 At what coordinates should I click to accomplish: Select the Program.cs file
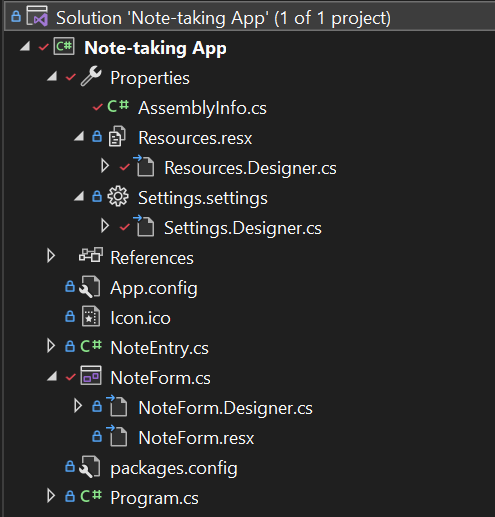(154, 498)
